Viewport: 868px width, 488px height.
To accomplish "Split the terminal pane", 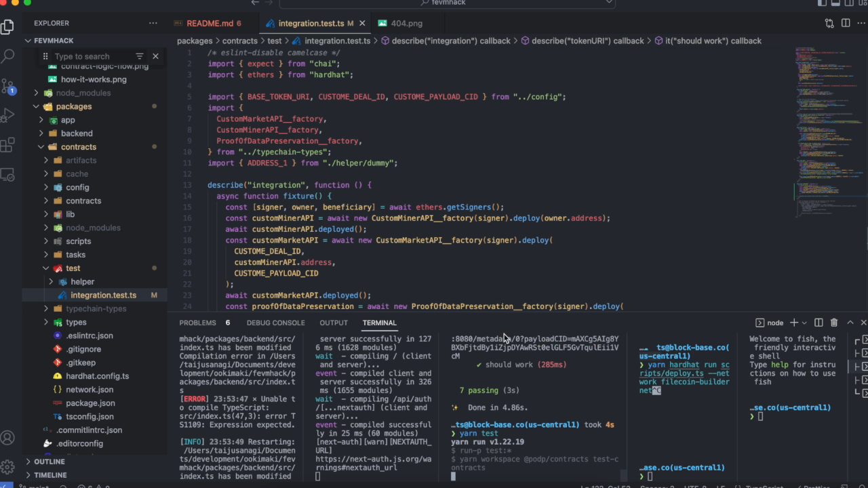I will (818, 323).
